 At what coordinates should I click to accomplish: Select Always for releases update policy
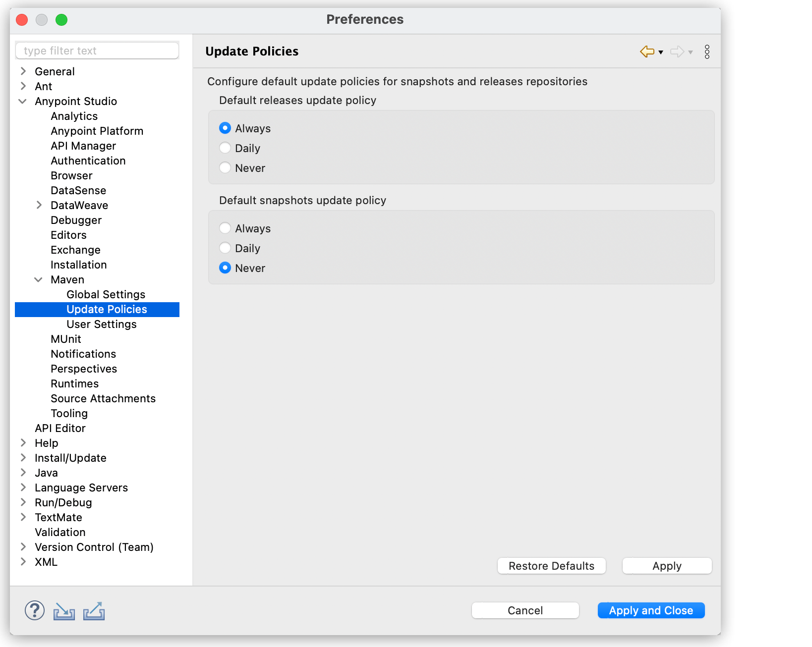pyautogui.click(x=225, y=128)
